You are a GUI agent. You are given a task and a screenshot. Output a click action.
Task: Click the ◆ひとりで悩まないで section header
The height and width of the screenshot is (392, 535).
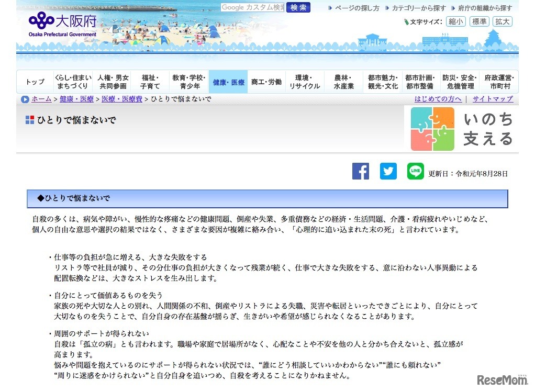[267, 198]
